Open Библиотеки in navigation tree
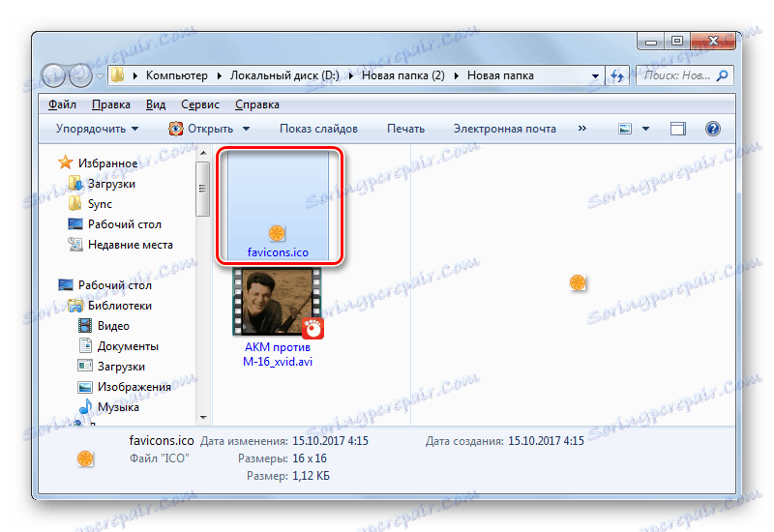Viewport: 774px width, 532px height. click(119, 306)
